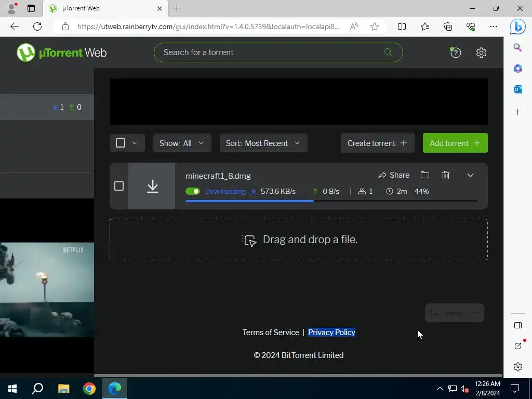Click the Downloading status text
532x399 pixels.
pyautogui.click(x=225, y=191)
